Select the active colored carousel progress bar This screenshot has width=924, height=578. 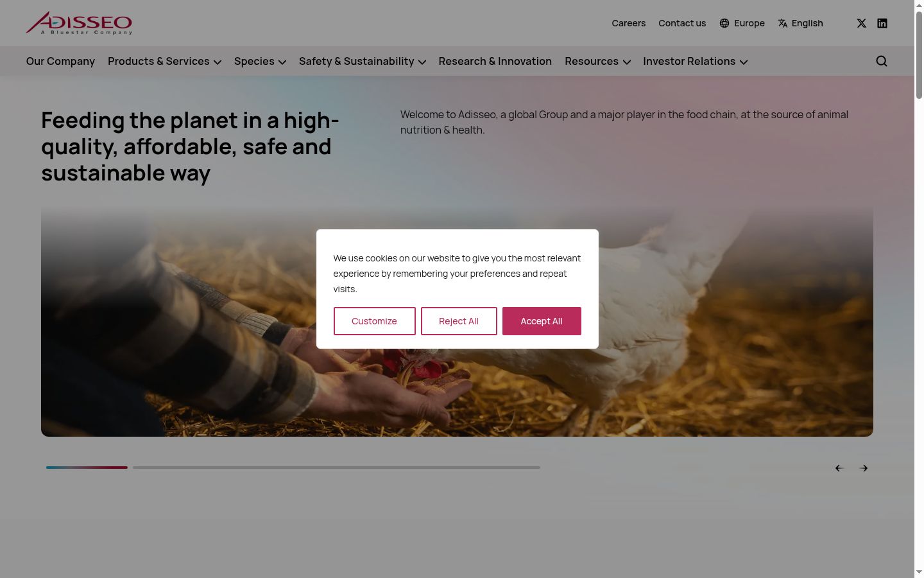[x=87, y=468]
